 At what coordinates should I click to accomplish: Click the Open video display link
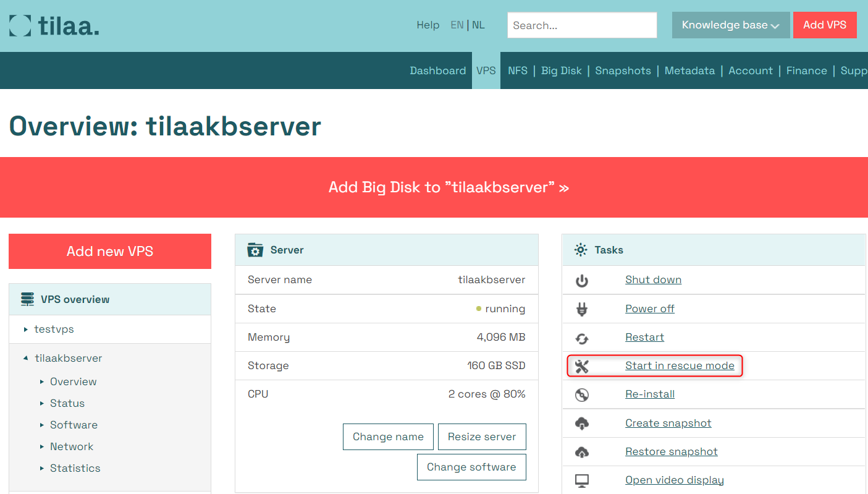point(675,480)
